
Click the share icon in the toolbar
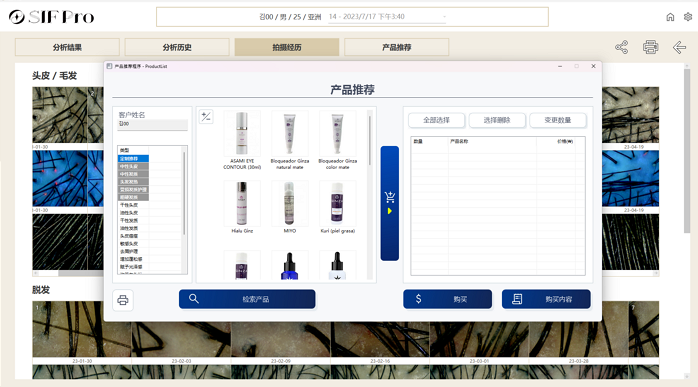click(x=621, y=47)
